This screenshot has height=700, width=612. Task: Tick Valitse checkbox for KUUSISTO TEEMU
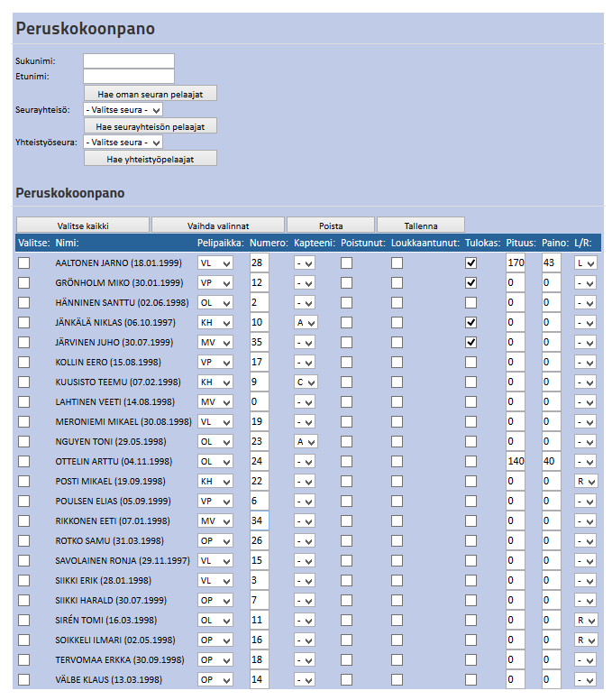pyautogui.click(x=24, y=382)
